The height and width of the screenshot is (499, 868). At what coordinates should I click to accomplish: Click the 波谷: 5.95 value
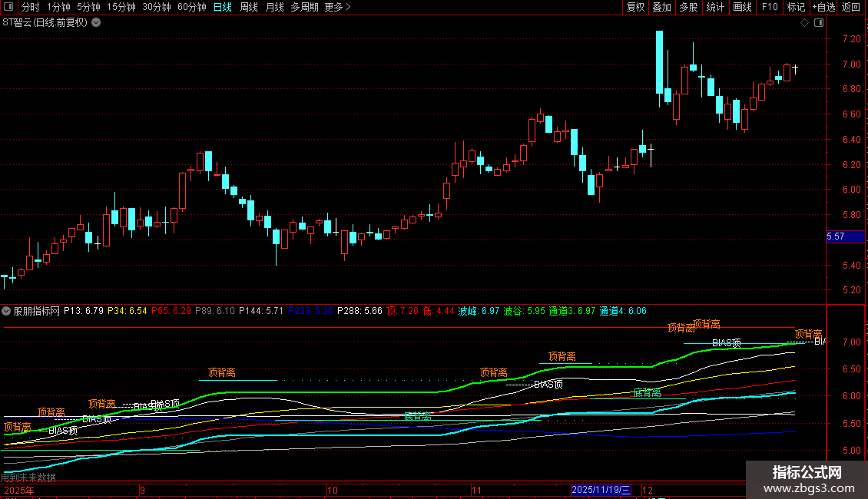pyautogui.click(x=524, y=311)
